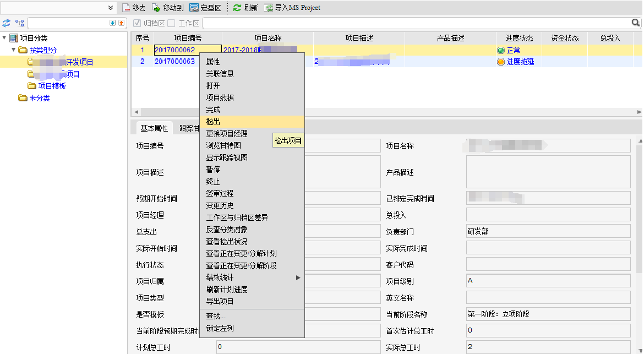The image size is (644, 354).
Task: Choose 检出 from the context menu
Action: coord(214,122)
